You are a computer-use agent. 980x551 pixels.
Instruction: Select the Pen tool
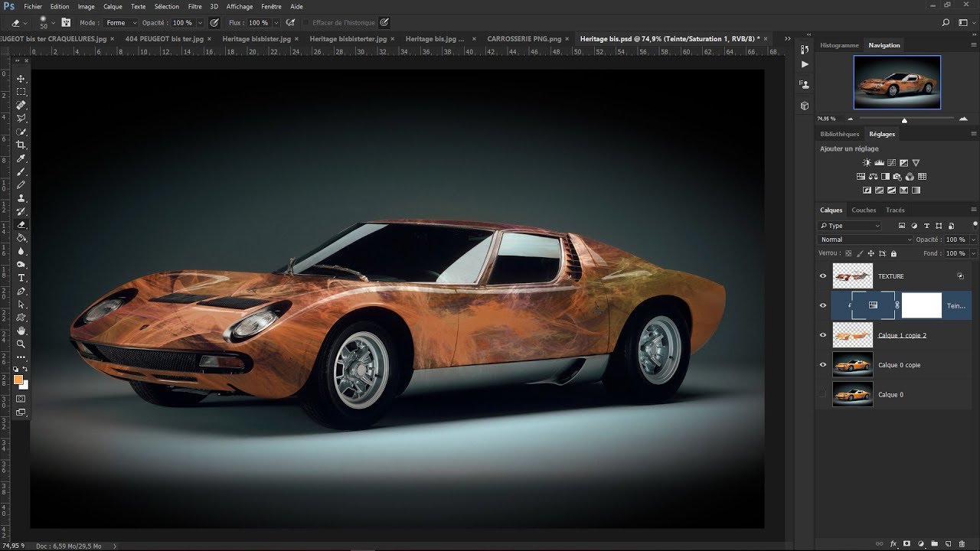tap(21, 291)
